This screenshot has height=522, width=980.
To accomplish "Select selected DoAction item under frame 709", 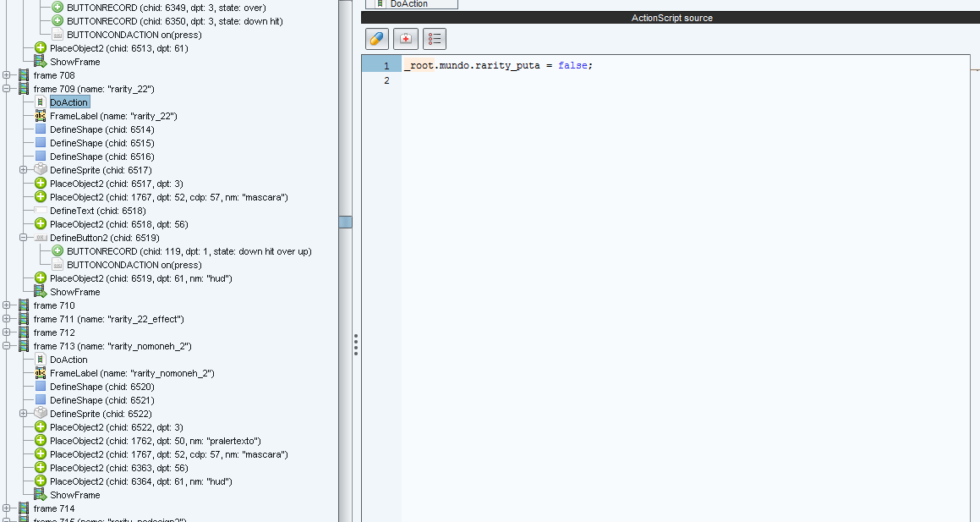I will (x=69, y=102).
